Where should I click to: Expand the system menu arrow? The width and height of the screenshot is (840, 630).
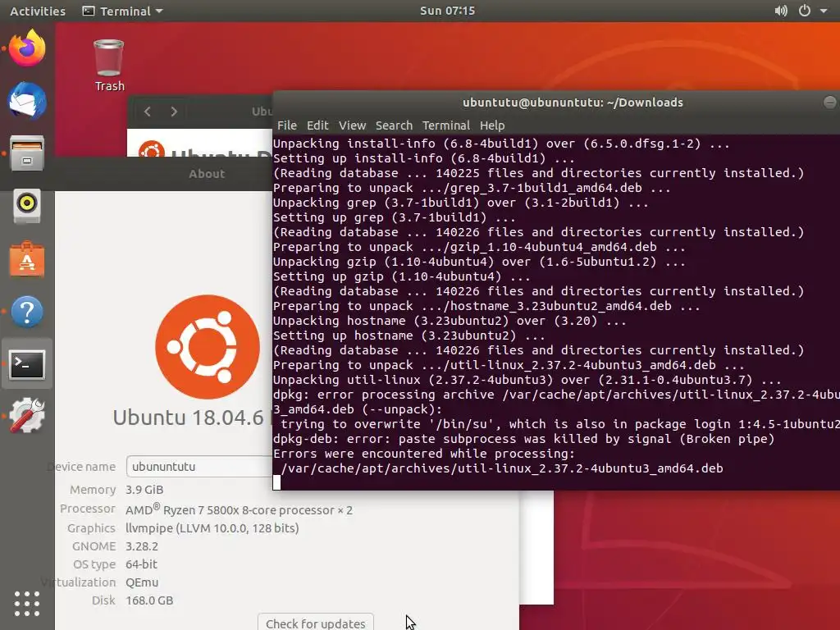pos(824,11)
